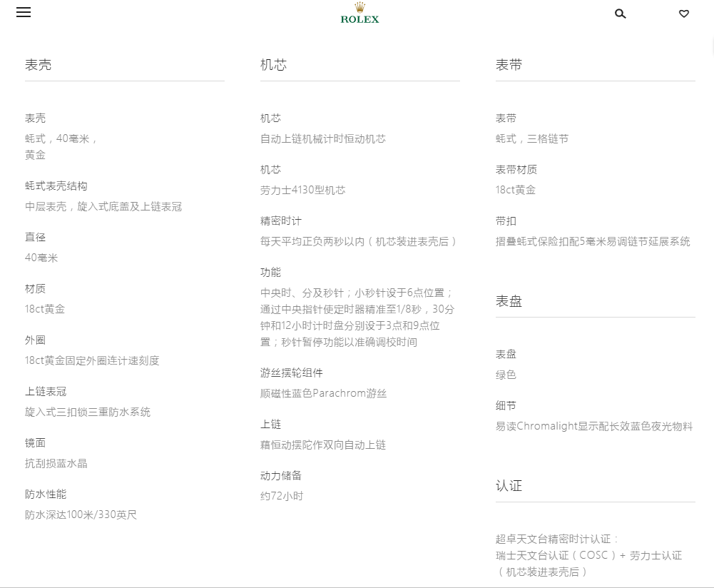Click the 表盘 section heading

[x=509, y=301]
